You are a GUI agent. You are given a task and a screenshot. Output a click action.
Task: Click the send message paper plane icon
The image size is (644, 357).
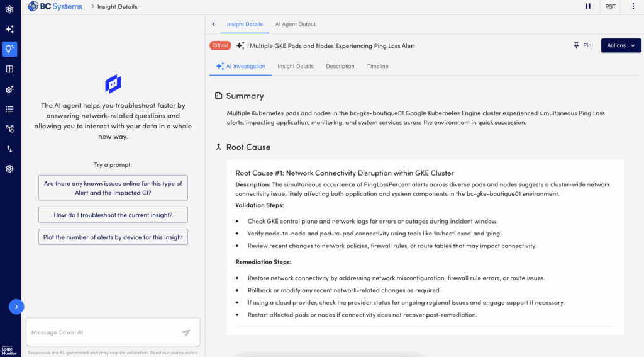click(186, 332)
